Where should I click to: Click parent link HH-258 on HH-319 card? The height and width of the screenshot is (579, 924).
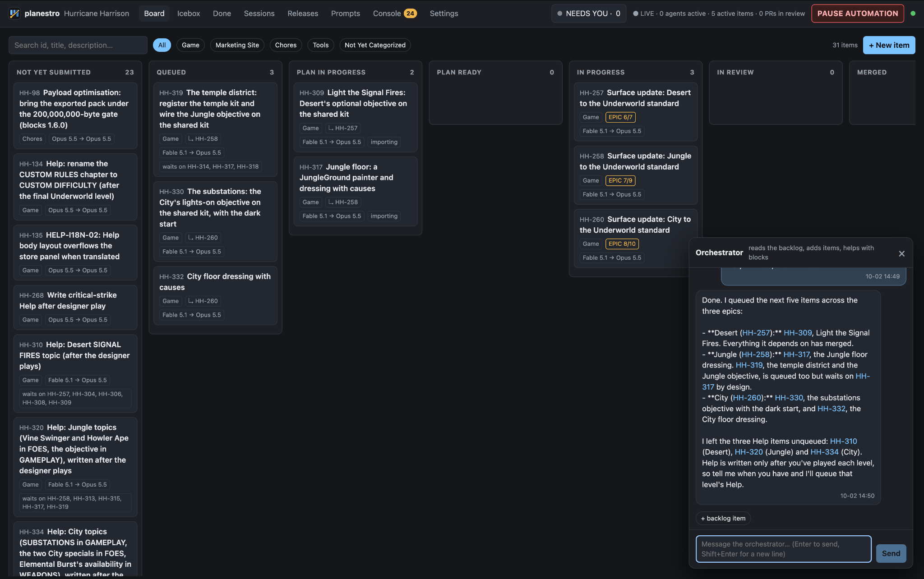pos(203,139)
